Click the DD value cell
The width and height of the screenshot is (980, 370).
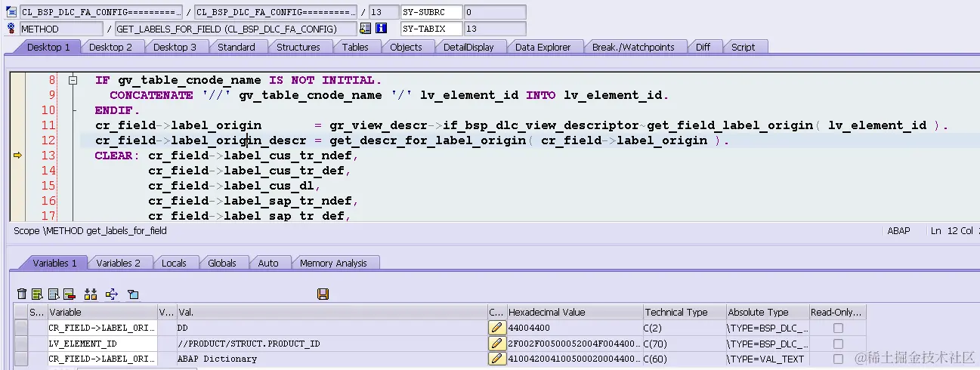point(332,328)
